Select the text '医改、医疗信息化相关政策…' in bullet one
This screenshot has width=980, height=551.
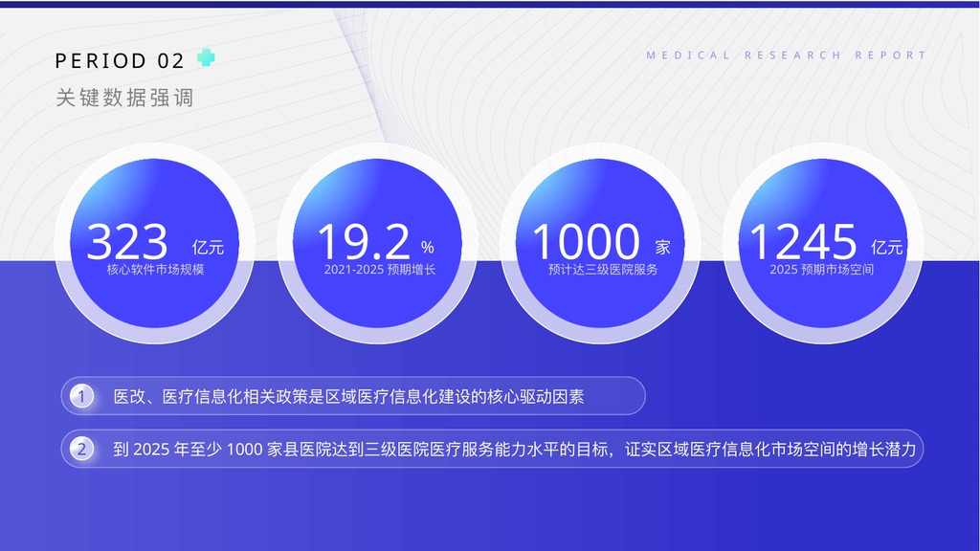coord(348,397)
